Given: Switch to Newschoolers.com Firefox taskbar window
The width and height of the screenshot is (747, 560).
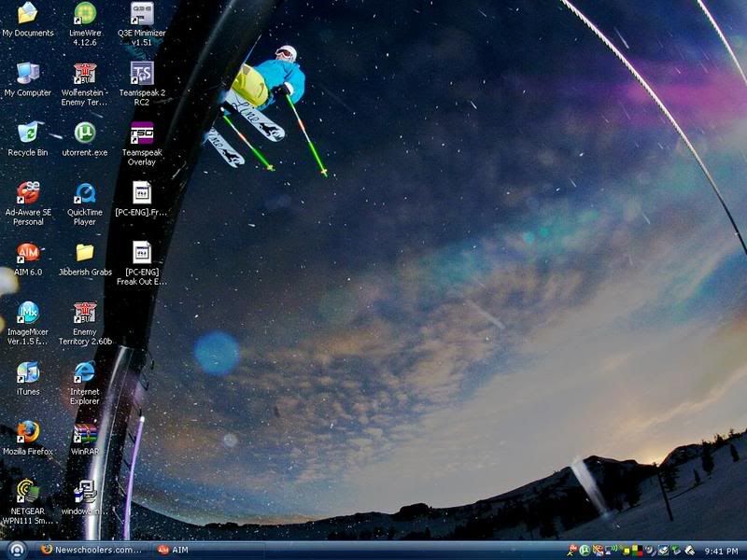Looking at the screenshot, I should point(92,550).
